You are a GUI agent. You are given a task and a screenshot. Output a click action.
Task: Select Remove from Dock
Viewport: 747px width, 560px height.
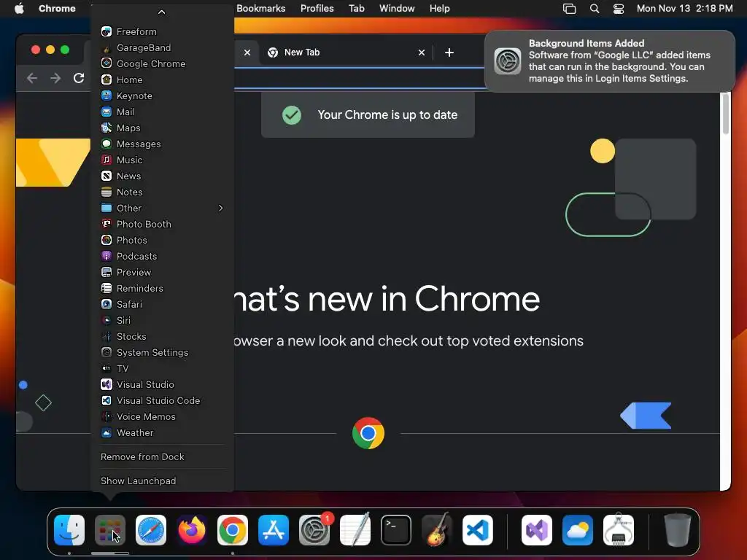coord(162,456)
